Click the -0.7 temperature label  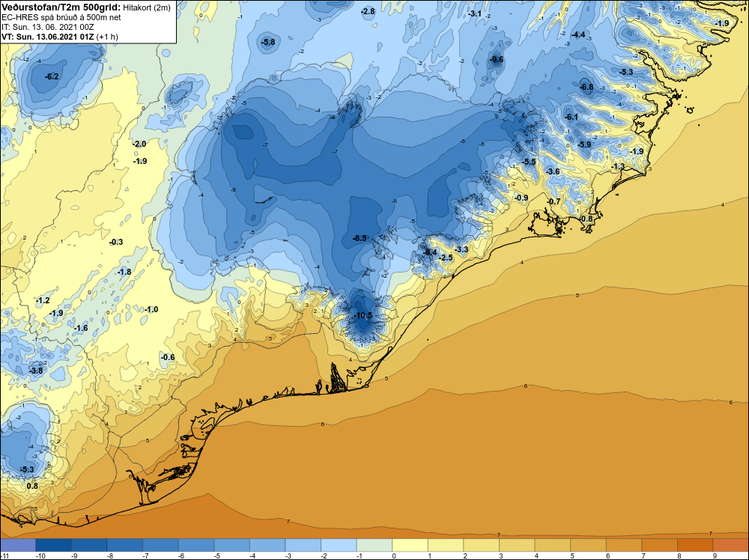pos(554,201)
